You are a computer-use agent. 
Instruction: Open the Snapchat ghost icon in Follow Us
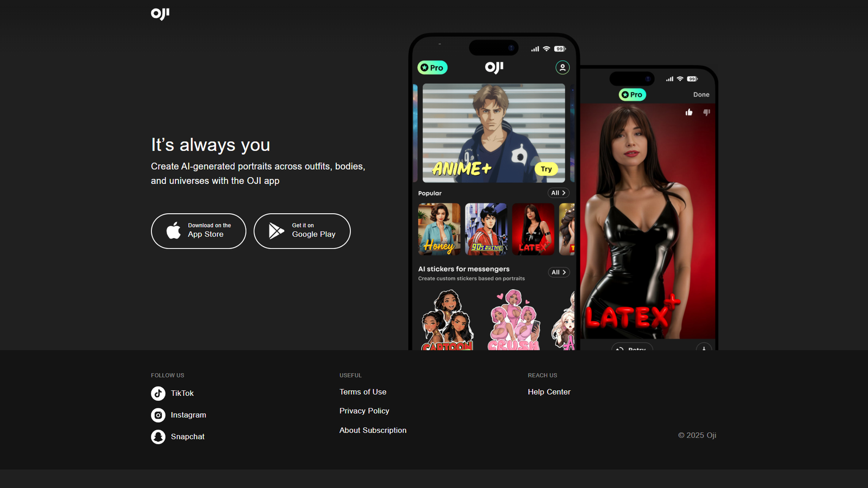[158, 436]
